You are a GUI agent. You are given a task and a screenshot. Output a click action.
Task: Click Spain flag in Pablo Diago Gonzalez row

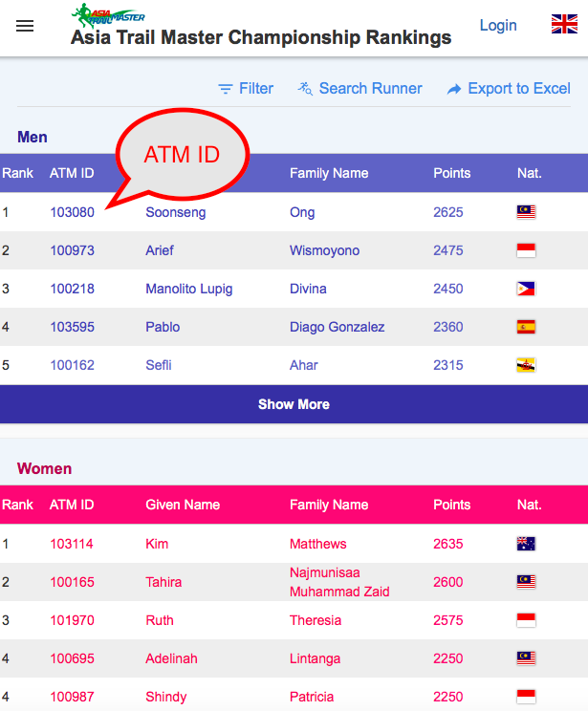pos(526,327)
